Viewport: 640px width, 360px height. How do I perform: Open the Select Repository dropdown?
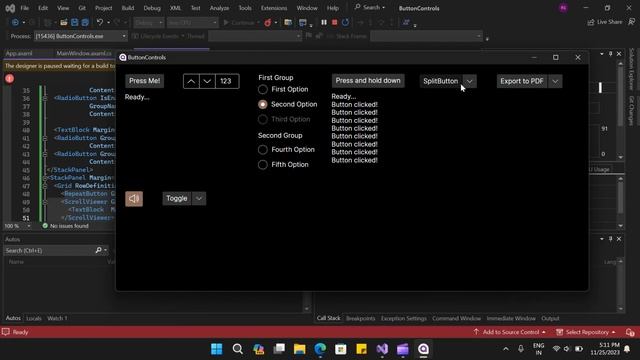586,332
